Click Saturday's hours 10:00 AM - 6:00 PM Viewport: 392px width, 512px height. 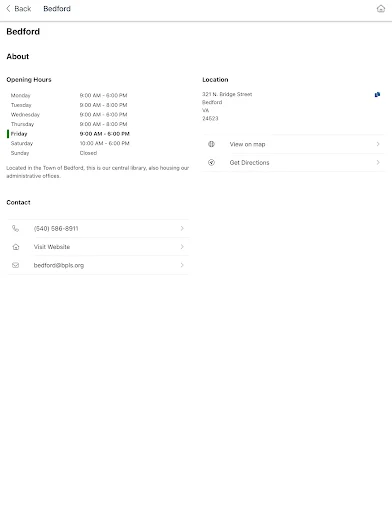tap(104, 143)
